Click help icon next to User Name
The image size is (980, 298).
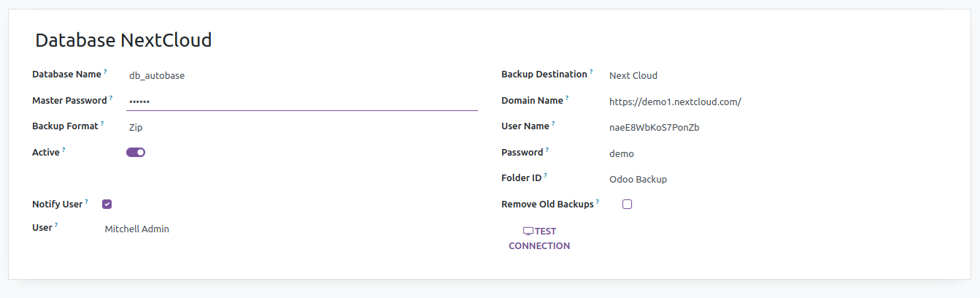(553, 124)
